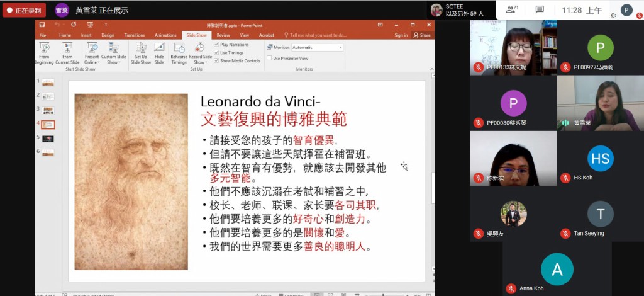Select slide 1 thumbnail
This screenshot has height=296, width=644.
(48, 83)
